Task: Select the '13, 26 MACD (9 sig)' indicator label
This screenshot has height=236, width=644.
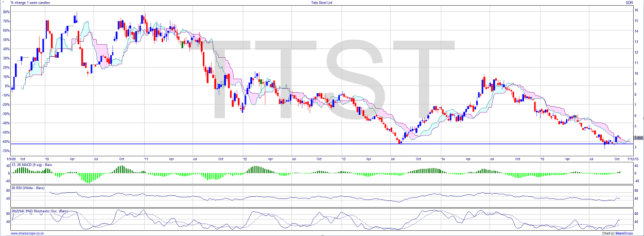Action: [32, 164]
